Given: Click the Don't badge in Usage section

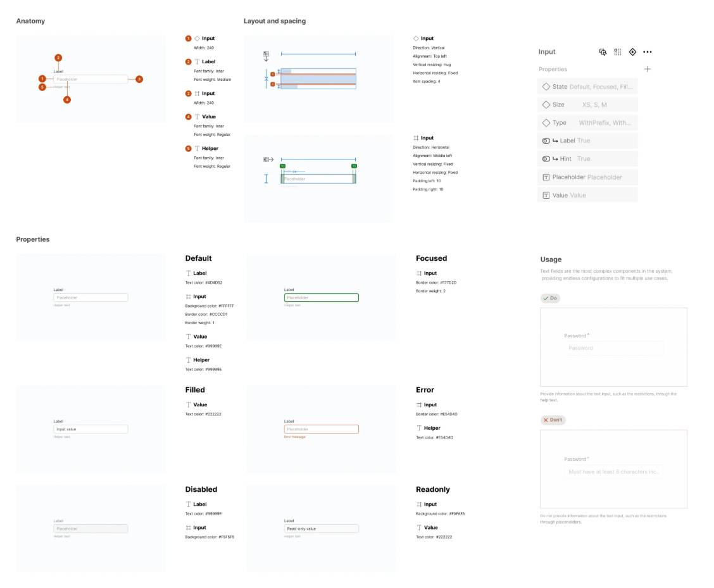Looking at the screenshot, I should 552,420.
